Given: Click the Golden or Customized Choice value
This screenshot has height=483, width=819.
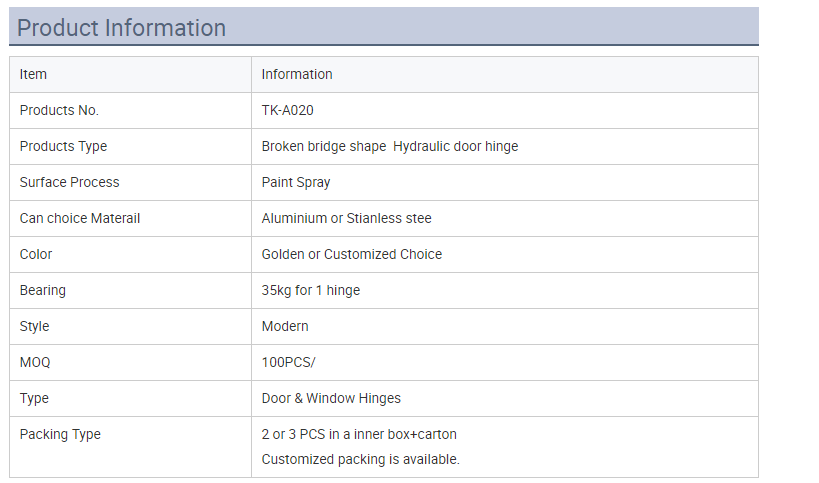Looking at the screenshot, I should coord(352,254).
